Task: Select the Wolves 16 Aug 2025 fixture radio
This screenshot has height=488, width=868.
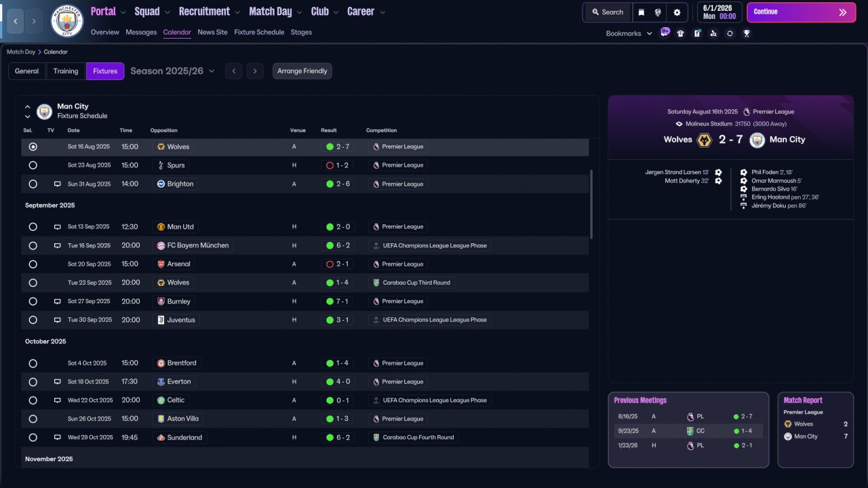Action: pyautogui.click(x=33, y=146)
